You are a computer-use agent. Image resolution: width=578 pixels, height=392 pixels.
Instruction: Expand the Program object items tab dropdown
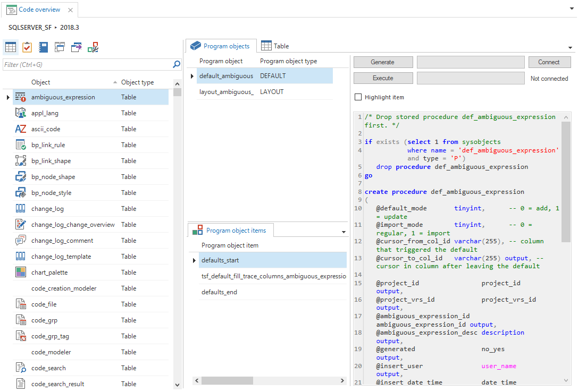click(x=344, y=232)
